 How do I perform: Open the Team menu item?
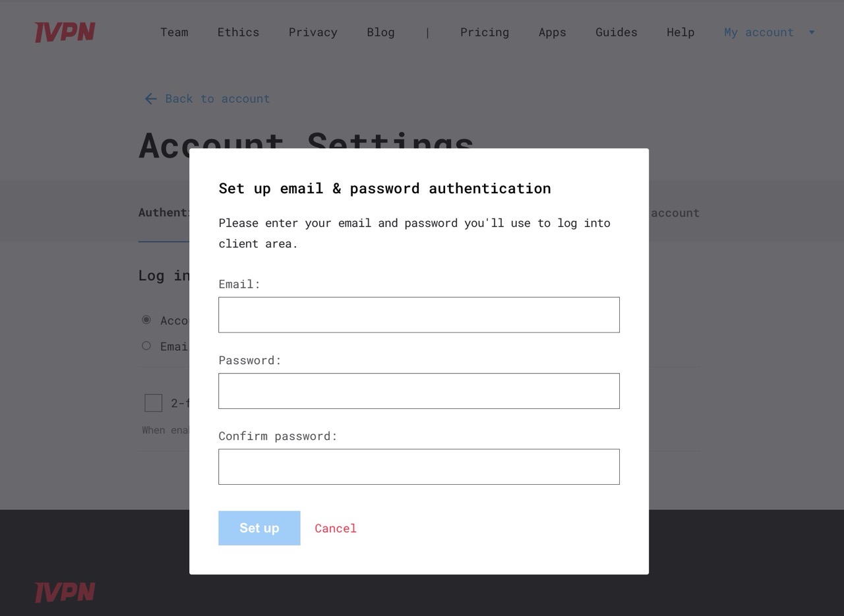click(174, 32)
